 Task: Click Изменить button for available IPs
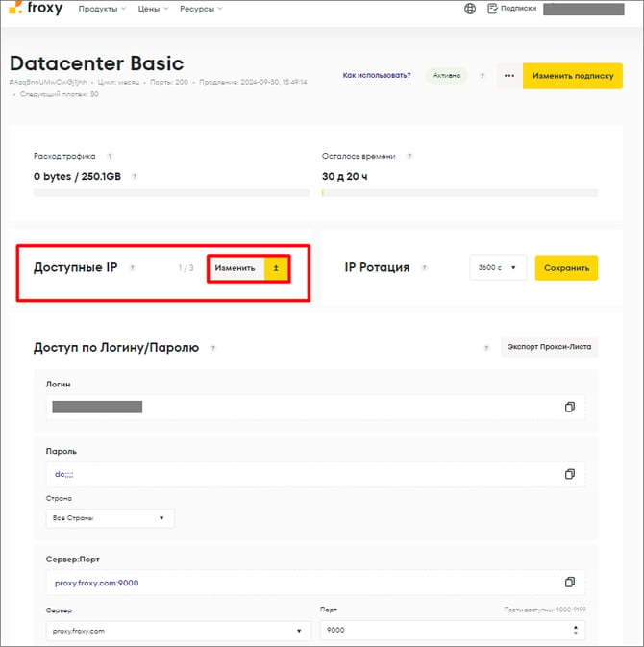tap(235, 268)
